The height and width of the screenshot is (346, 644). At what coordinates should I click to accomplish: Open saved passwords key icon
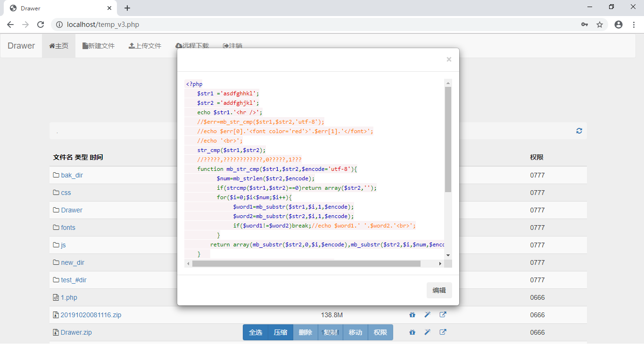click(585, 25)
